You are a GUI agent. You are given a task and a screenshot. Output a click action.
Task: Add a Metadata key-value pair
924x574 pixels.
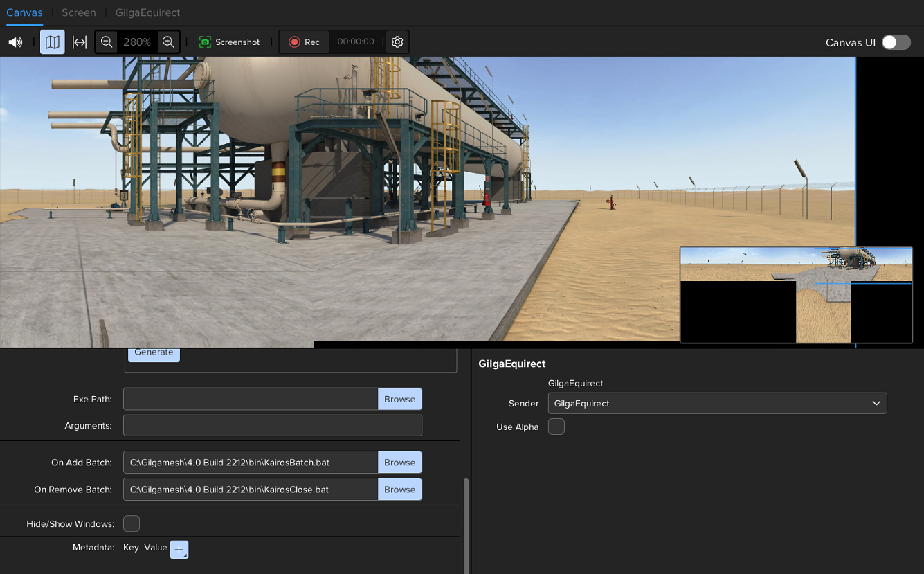pos(179,550)
